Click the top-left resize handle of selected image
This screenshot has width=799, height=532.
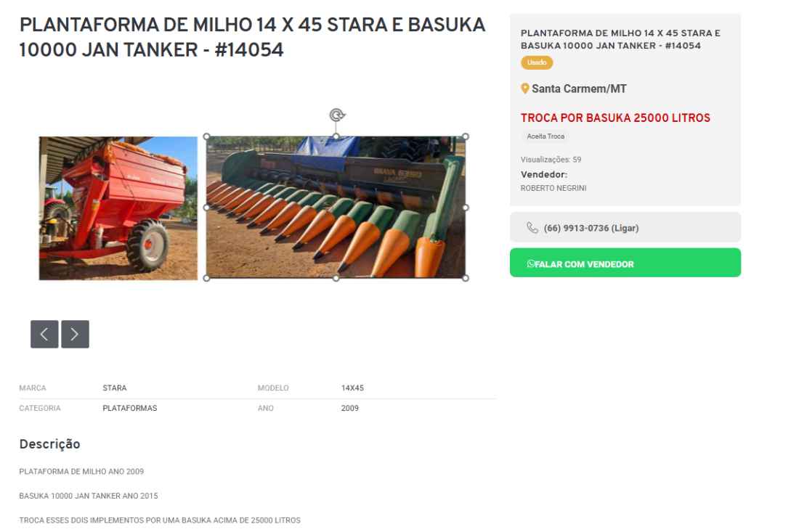206,136
